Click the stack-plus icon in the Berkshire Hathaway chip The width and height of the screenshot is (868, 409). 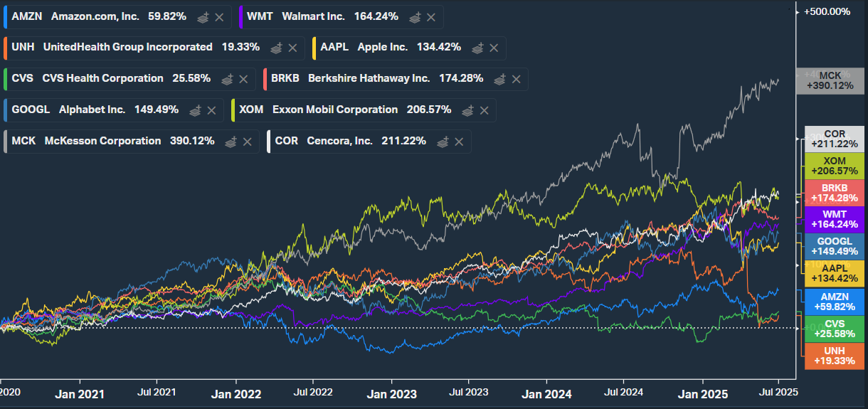pos(500,79)
